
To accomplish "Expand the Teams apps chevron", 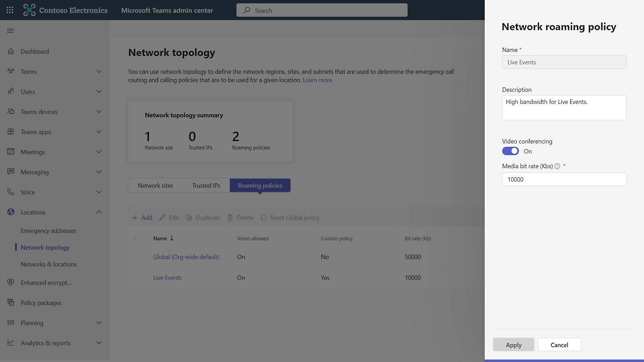I will click(99, 132).
